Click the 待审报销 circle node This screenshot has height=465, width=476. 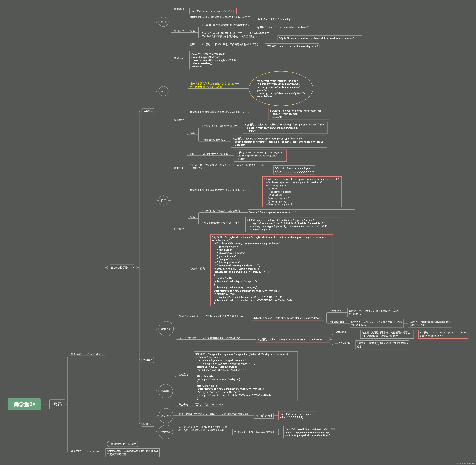tap(166, 432)
